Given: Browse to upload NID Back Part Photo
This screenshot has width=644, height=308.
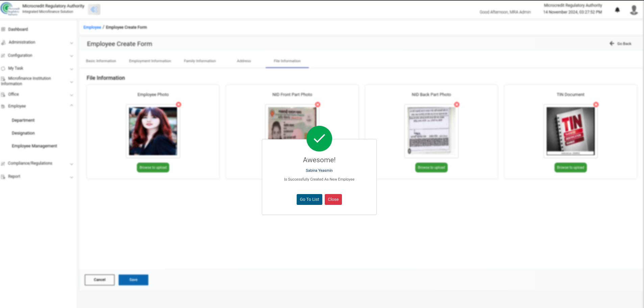Looking at the screenshot, I should (431, 167).
